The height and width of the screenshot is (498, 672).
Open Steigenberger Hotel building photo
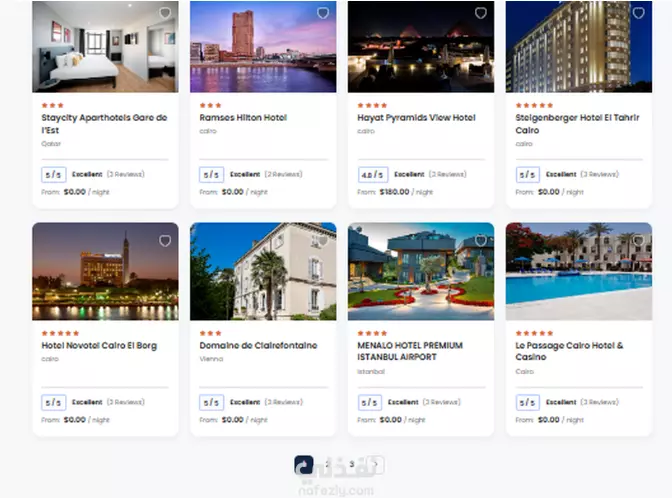point(579,46)
